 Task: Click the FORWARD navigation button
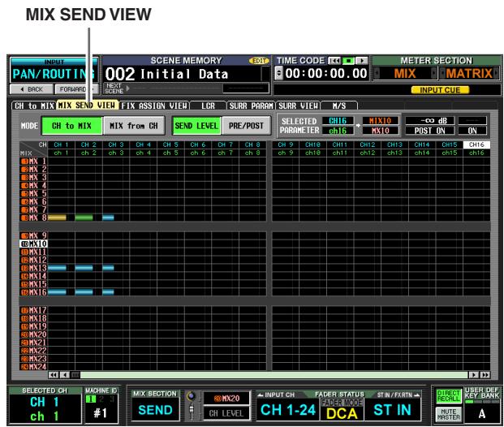[76, 89]
